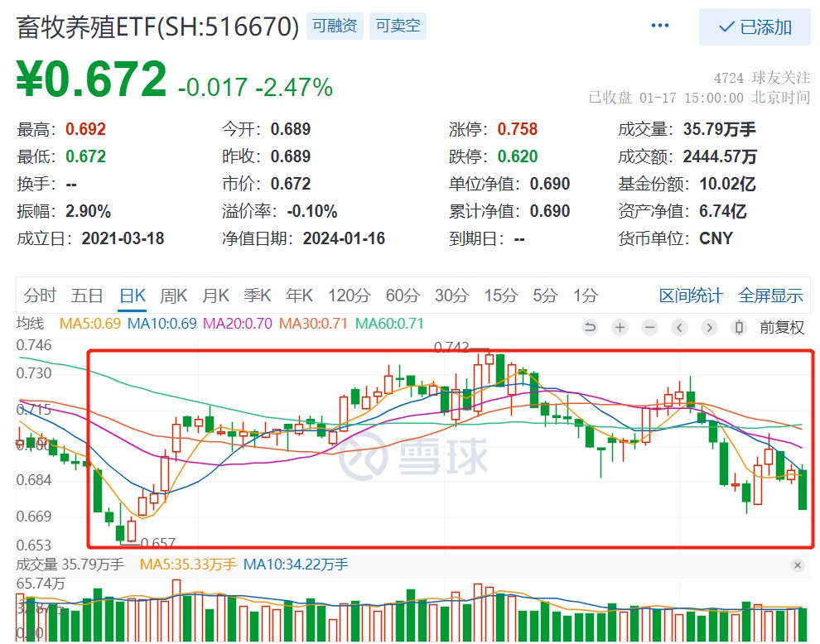Switch to the 周K weekly chart tab
Screen dimensions: 820x644
tap(173, 295)
